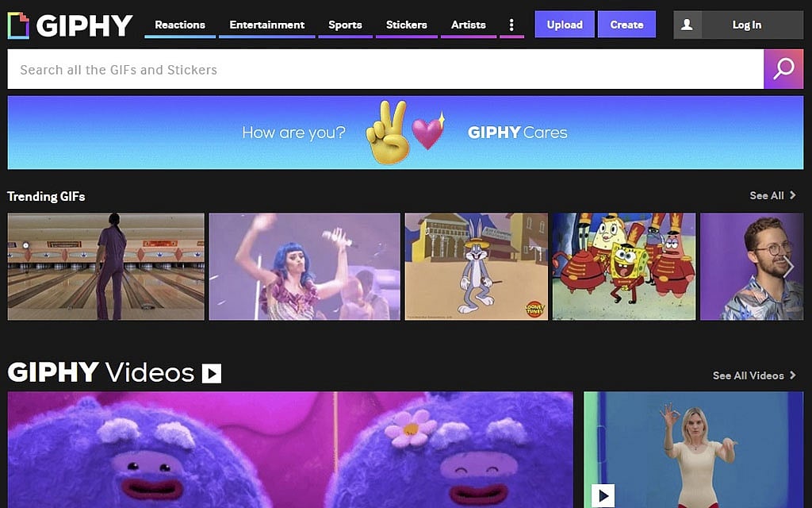
Task: Click the magnifying glass search button
Action: tap(783, 70)
